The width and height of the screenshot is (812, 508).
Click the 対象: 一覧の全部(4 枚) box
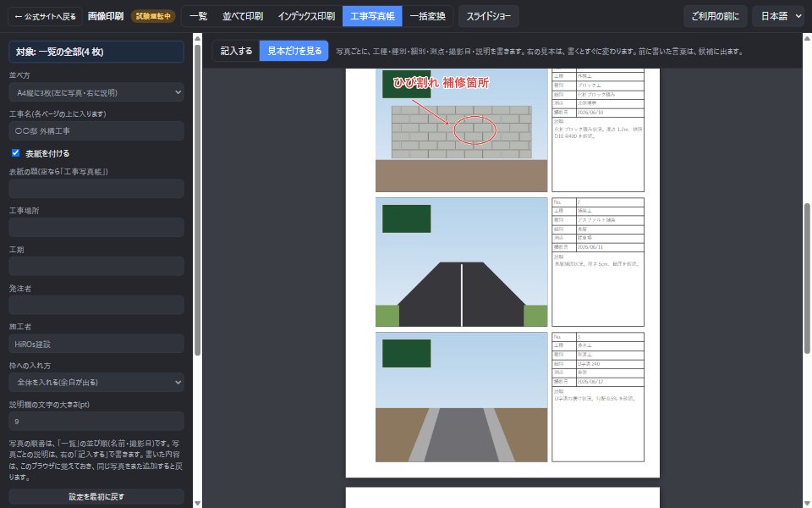[96, 52]
